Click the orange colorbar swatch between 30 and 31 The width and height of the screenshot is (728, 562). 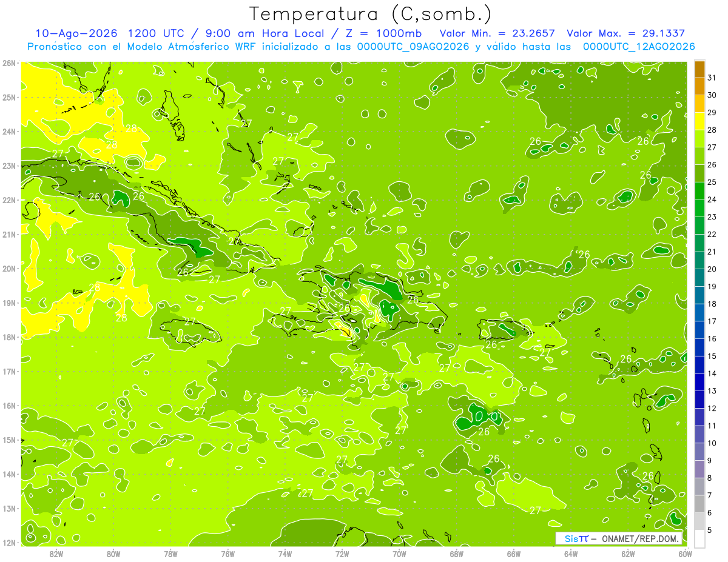click(699, 87)
